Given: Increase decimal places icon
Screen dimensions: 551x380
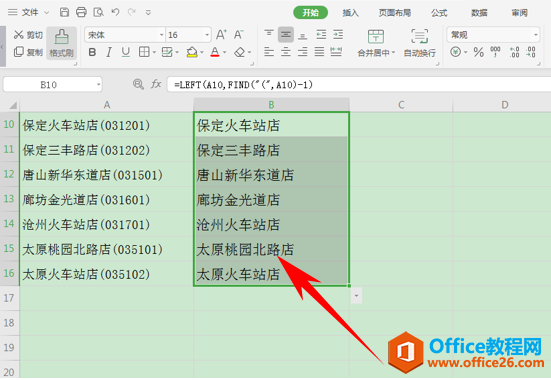Looking at the screenshot, I should point(514,52).
